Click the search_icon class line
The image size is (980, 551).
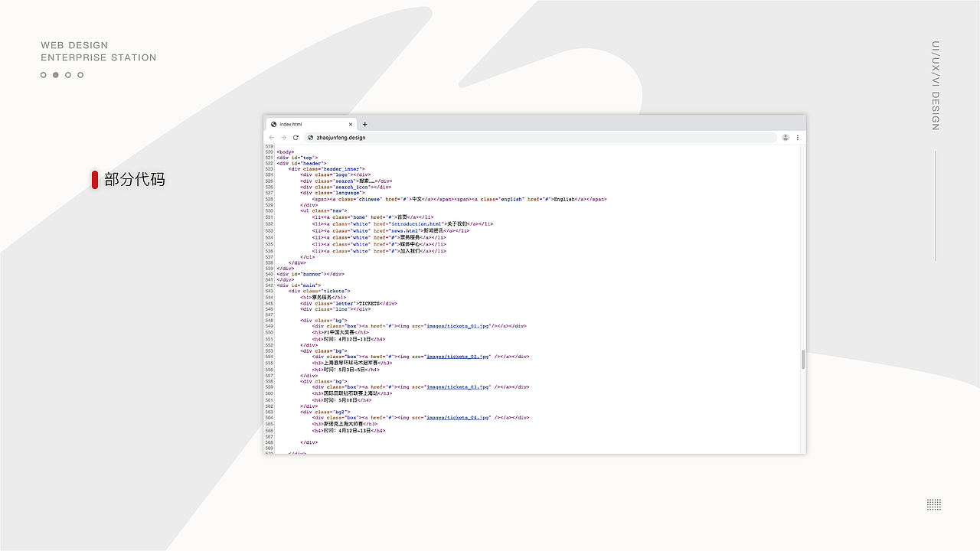click(346, 187)
